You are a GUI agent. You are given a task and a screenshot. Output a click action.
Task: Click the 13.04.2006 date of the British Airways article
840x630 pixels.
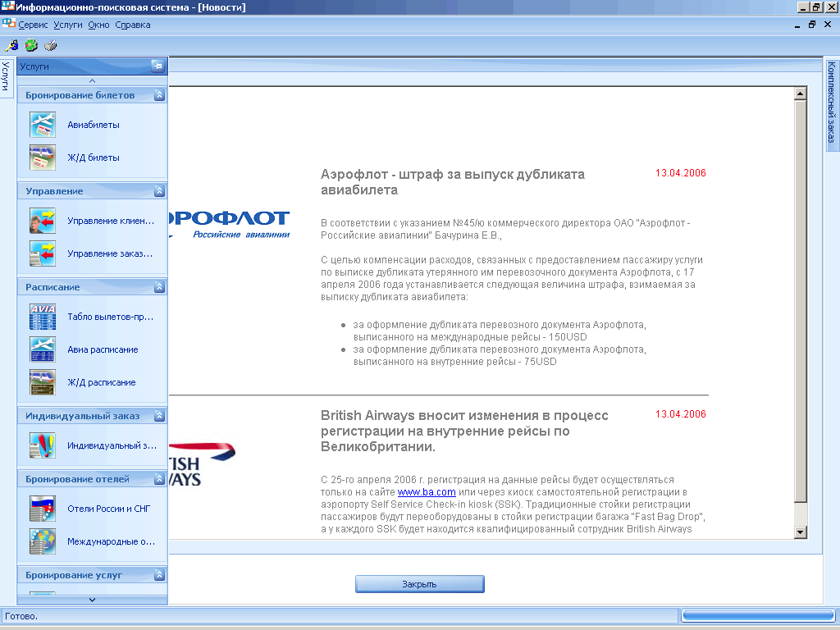(x=680, y=414)
